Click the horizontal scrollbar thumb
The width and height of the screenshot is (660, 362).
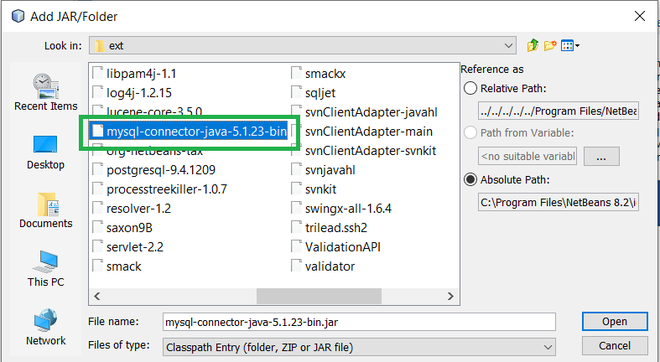319,296
